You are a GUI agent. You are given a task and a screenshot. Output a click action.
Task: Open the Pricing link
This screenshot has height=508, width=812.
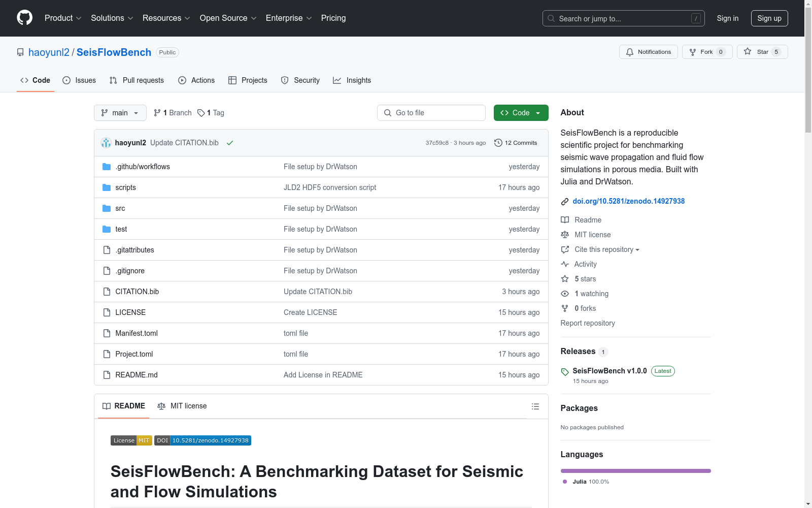pyautogui.click(x=333, y=18)
